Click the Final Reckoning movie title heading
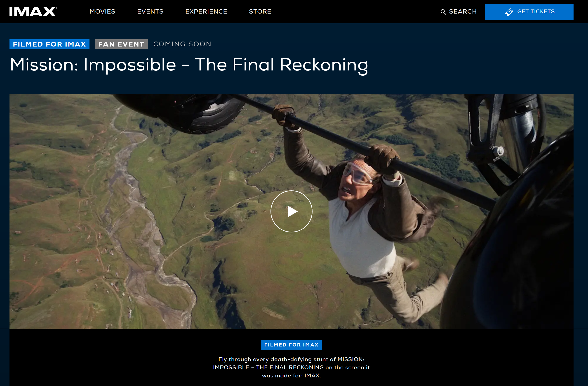The height and width of the screenshot is (386, 588). (189, 65)
